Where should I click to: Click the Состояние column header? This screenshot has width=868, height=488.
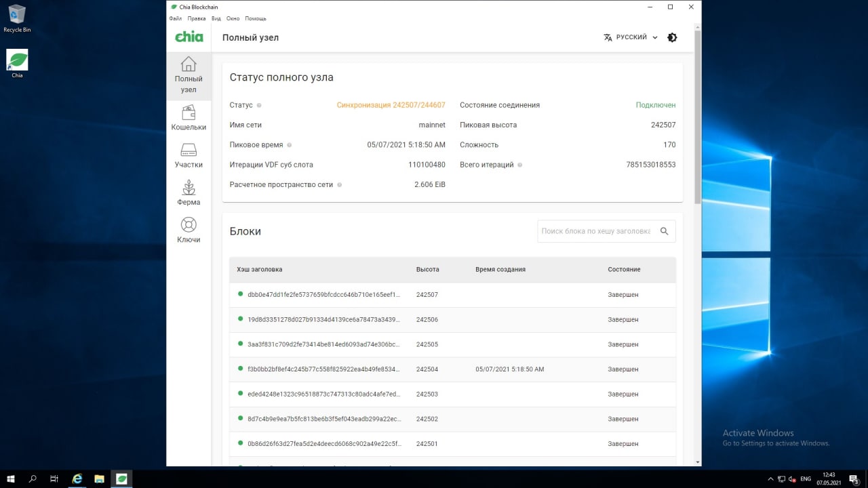click(624, 270)
